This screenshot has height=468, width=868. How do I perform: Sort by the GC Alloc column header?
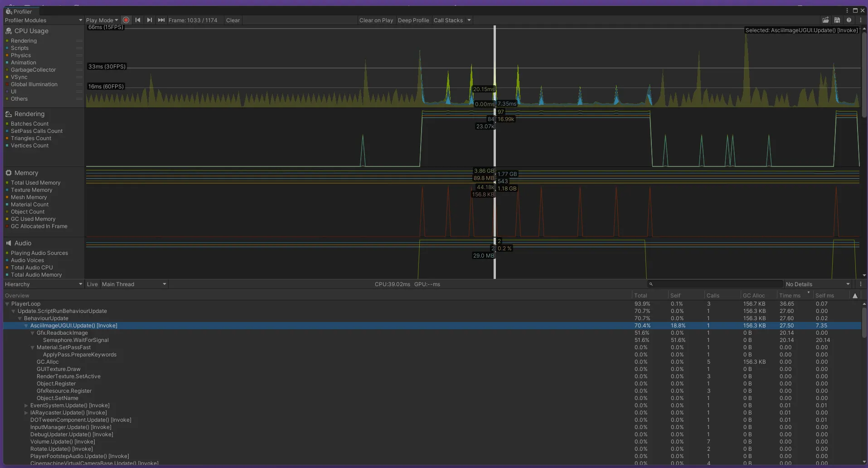click(x=758, y=296)
